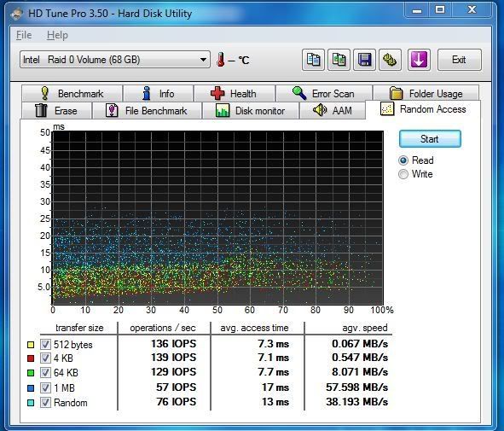Viewport: 504px width, 431px height.
Task: Select the Random Access tab
Action: coord(423,109)
